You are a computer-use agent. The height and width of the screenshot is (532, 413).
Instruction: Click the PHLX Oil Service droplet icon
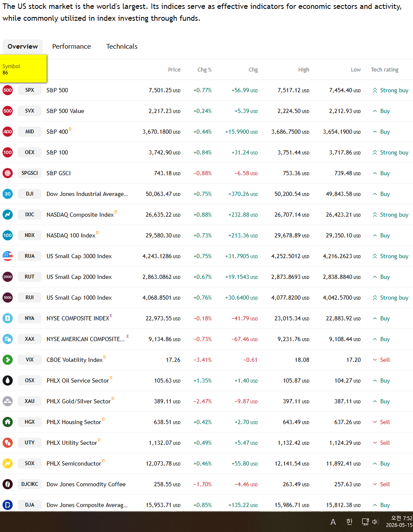click(x=8, y=380)
